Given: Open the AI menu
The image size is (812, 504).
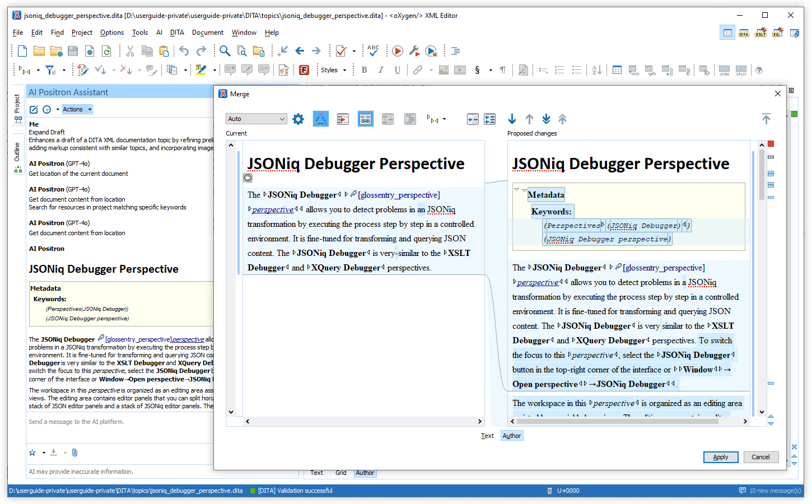Looking at the screenshot, I should tap(159, 32).
